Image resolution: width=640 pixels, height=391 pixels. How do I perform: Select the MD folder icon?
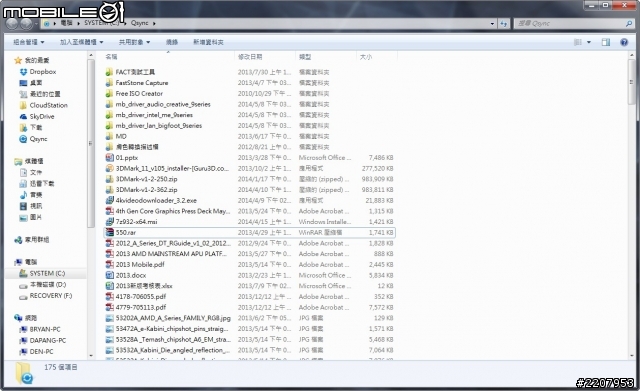[x=109, y=136]
